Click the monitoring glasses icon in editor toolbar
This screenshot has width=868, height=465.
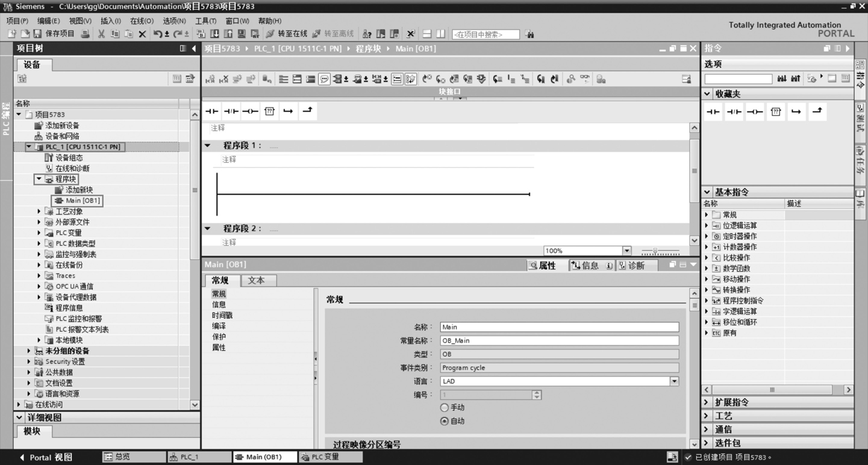[x=584, y=79]
